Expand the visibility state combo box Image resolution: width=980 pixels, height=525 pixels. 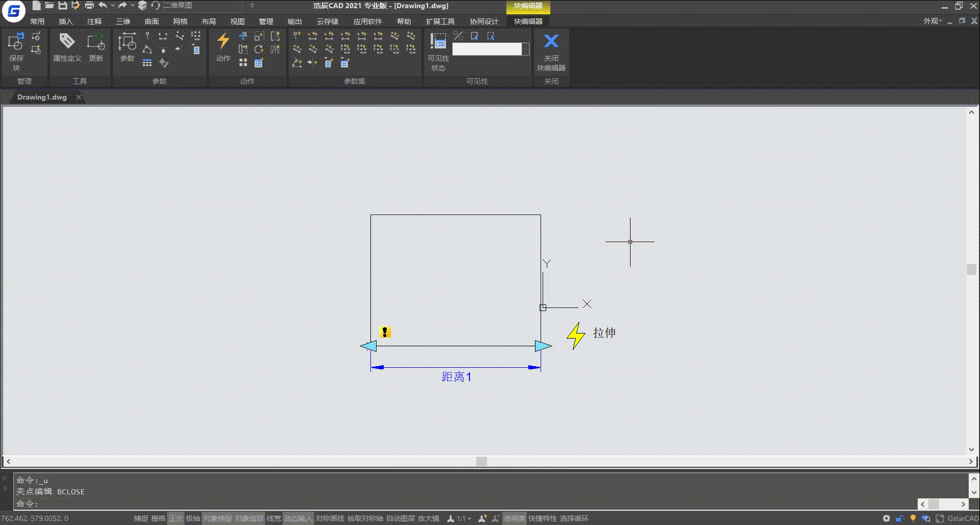(x=525, y=49)
